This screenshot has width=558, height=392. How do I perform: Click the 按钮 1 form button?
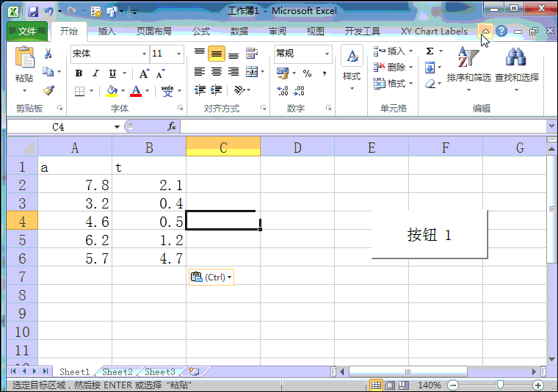[430, 234]
